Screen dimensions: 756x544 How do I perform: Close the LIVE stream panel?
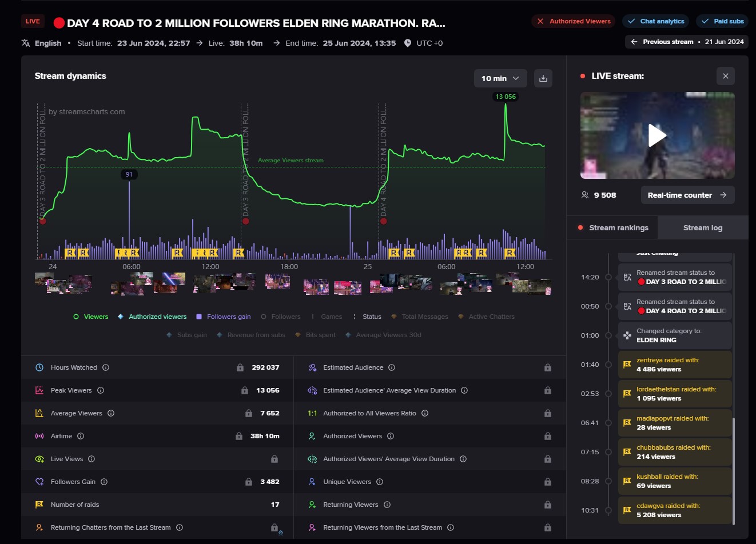pyautogui.click(x=725, y=76)
